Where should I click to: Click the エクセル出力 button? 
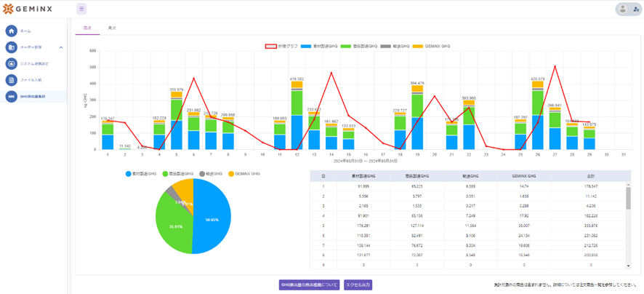[x=358, y=285]
